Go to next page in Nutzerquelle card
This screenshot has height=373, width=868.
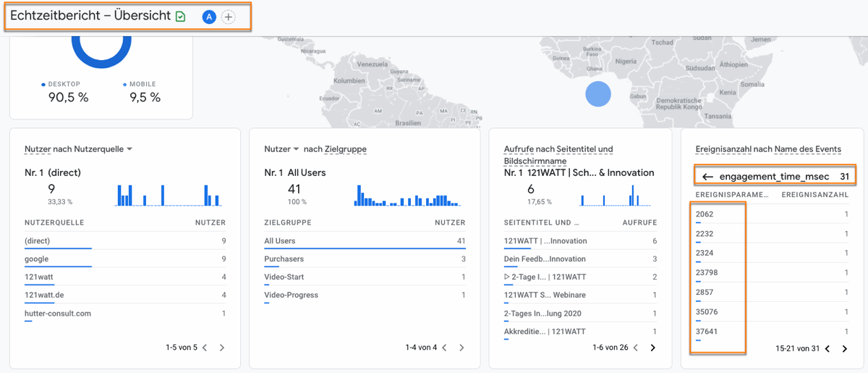tap(222, 348)
